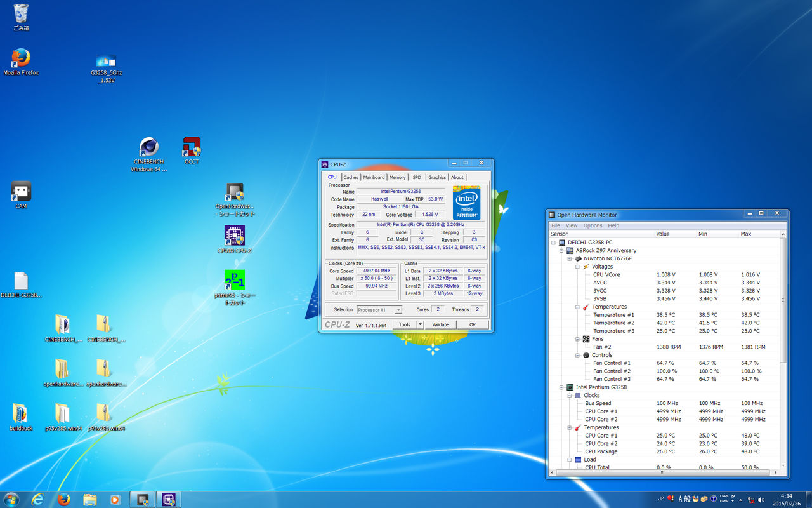Open the Options menu in Open Hardware Monitor
Viewport: 812px width, 508px height.
pyautogui.click(x=593, y=225)
